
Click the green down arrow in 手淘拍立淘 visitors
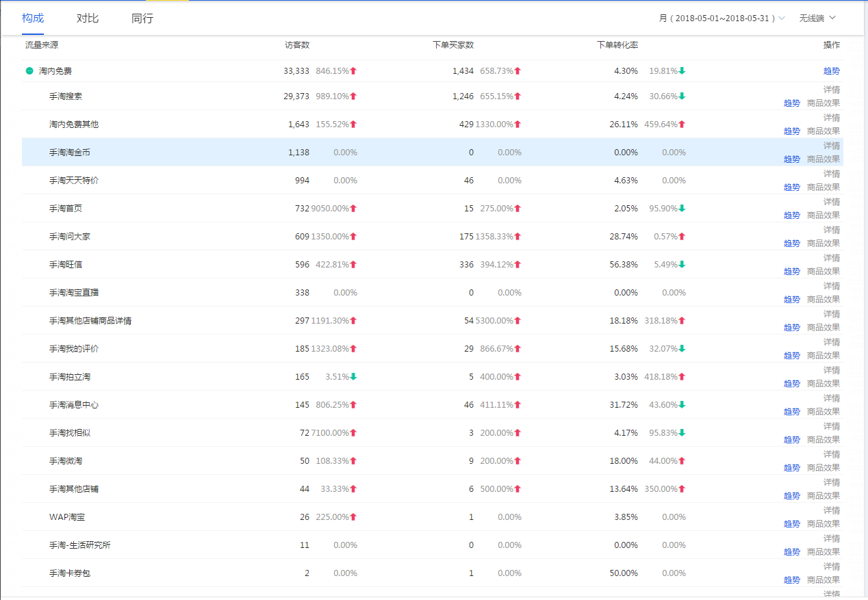click(x=354, y=377)
